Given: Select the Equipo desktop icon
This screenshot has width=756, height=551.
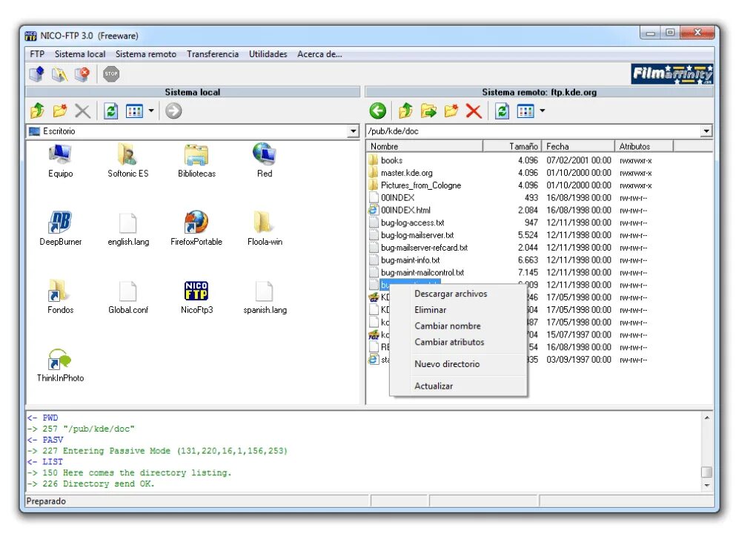Looking at the screenshot, I should (60, 161).
